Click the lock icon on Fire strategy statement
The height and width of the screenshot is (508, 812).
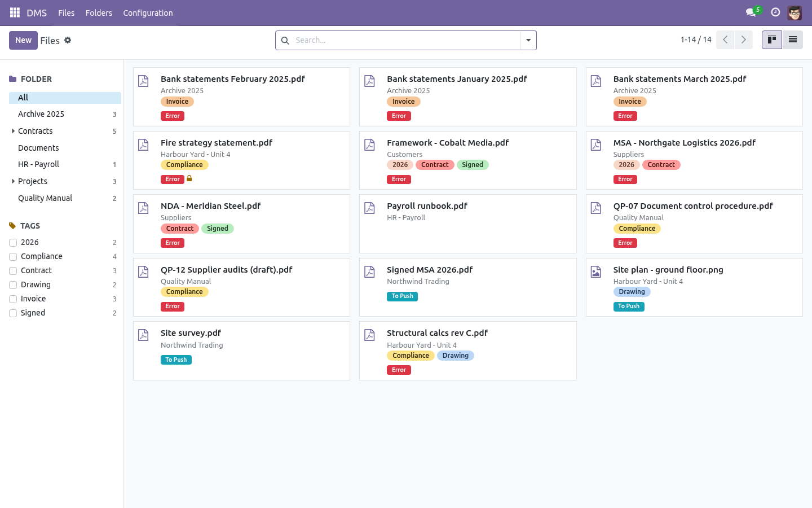189,178
